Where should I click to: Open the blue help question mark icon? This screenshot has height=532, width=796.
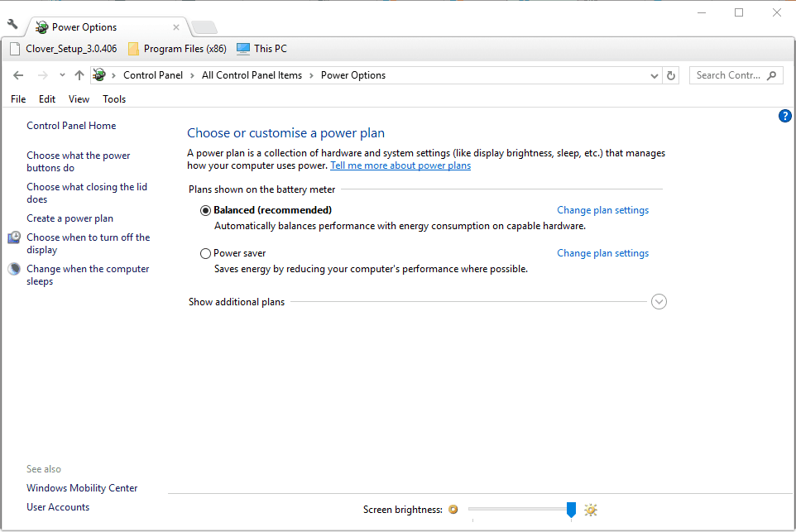[x=785, y=116]
